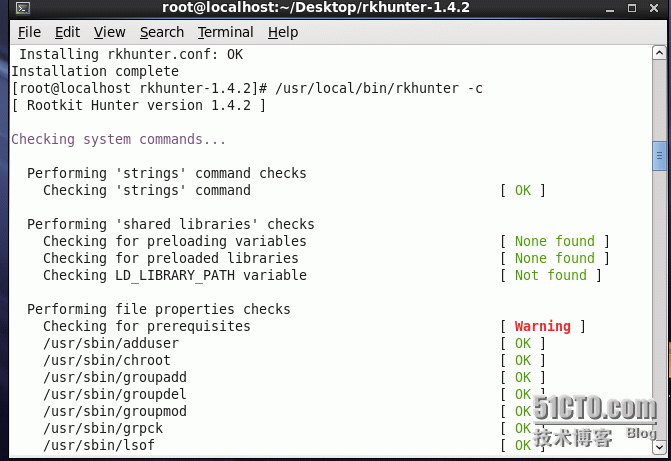The image size is (671, 461).
Task: Click the '/usr/local/bin/rkhunter -c' command text
Action: (x=379, y=88)
